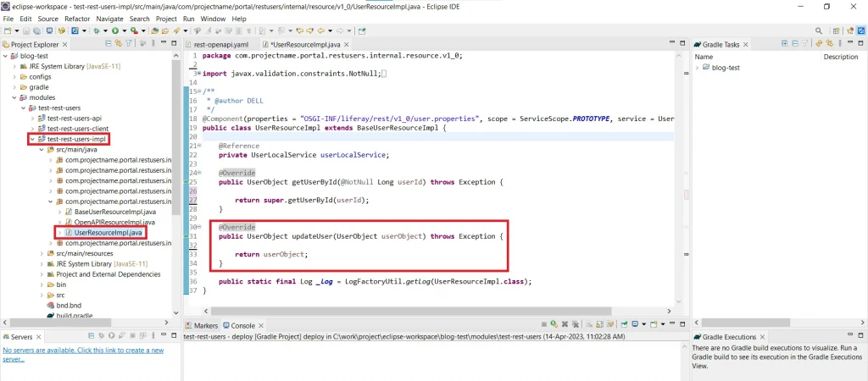Click the Back navigation arrow in toolbar
The width and height of the screenshot is (868, 381).
320,31
